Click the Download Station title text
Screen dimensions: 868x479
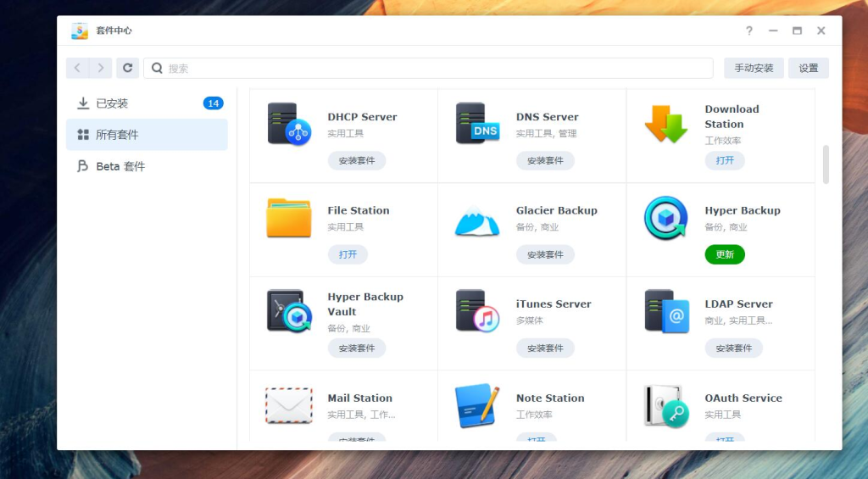[732, 116]
